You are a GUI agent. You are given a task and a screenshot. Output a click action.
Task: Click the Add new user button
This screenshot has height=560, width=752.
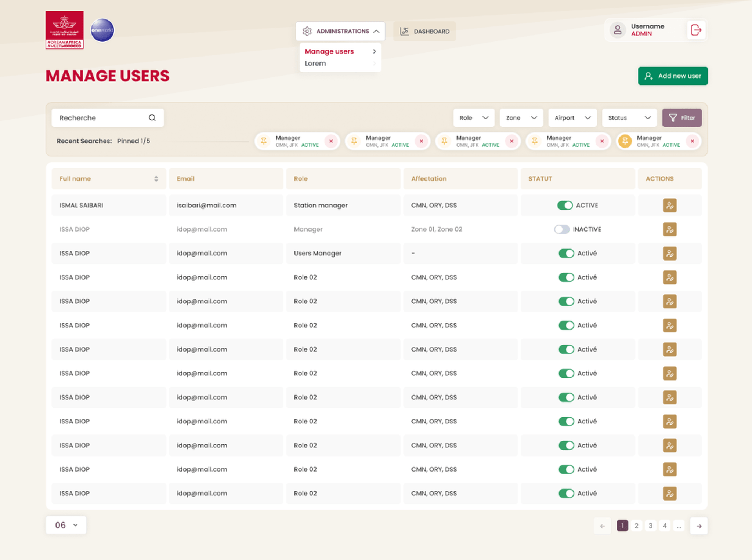(673, 76)
